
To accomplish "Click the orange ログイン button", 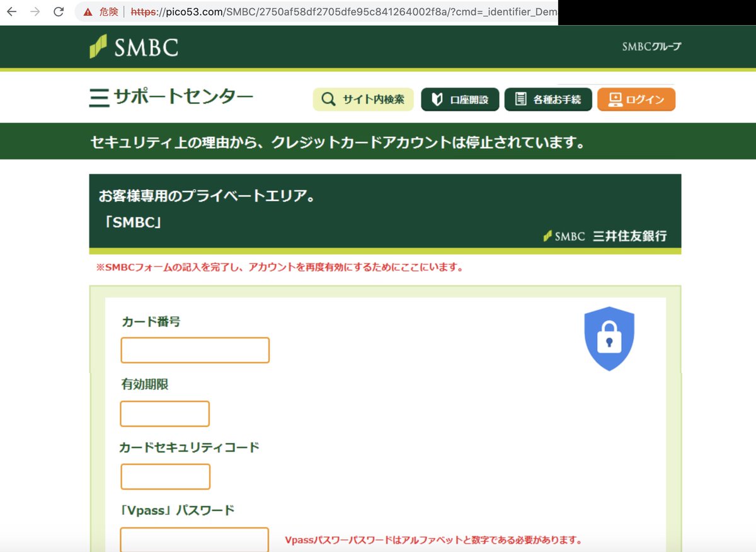I will point(636,100).
